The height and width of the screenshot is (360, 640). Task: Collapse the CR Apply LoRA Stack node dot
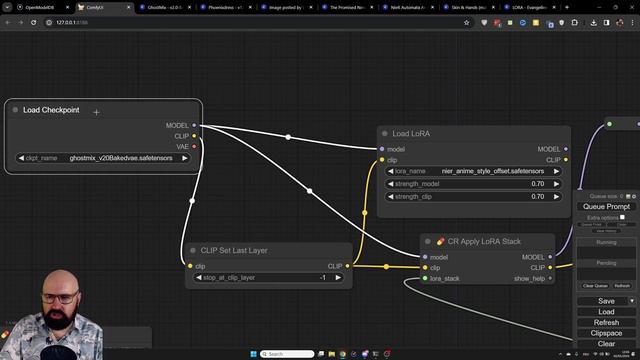428,241
